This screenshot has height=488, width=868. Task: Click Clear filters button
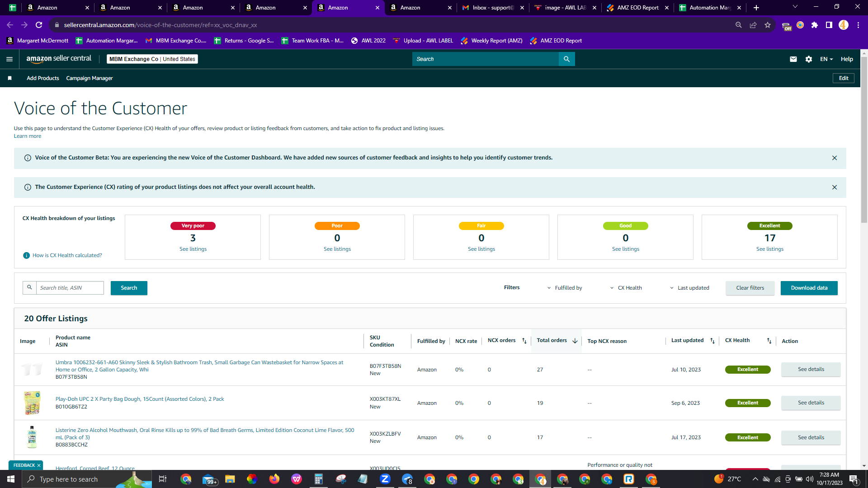[x=750, y=288]
